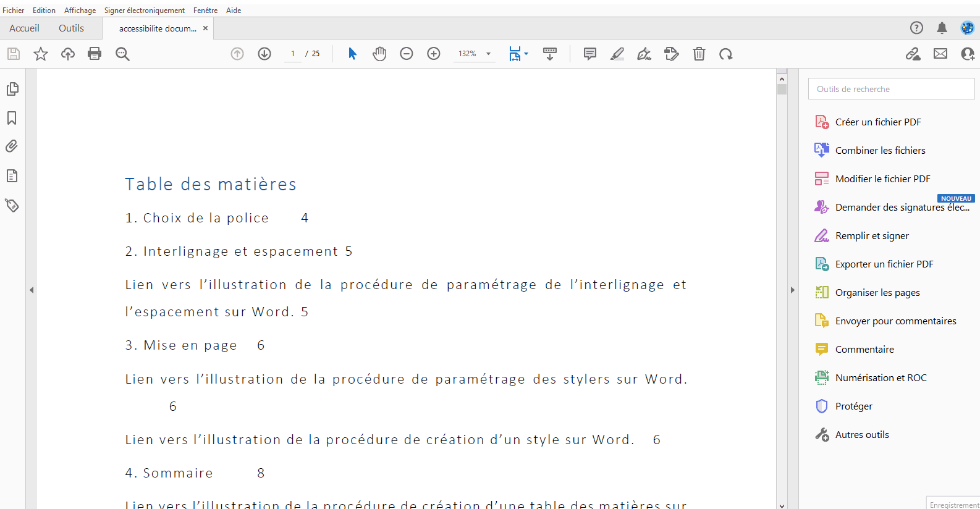Open the Fenêtre menu
This screenshot has height=509, width=980.
tap(205, 11)
